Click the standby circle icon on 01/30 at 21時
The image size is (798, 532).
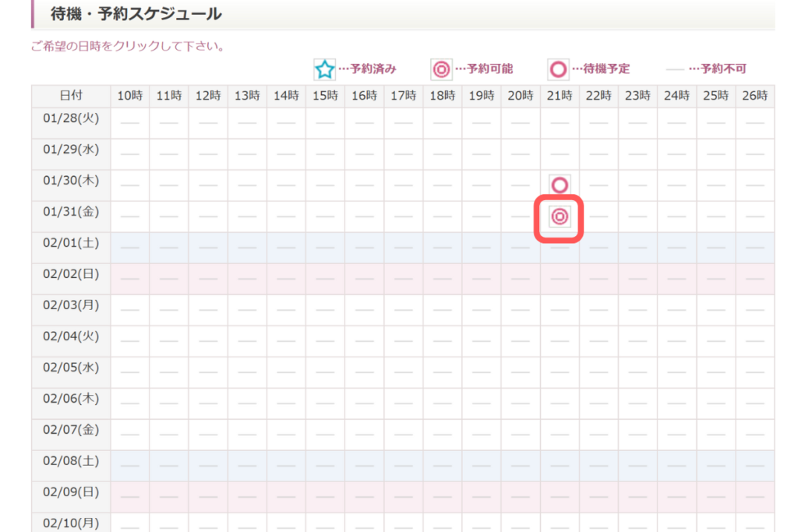pos(560,185)
